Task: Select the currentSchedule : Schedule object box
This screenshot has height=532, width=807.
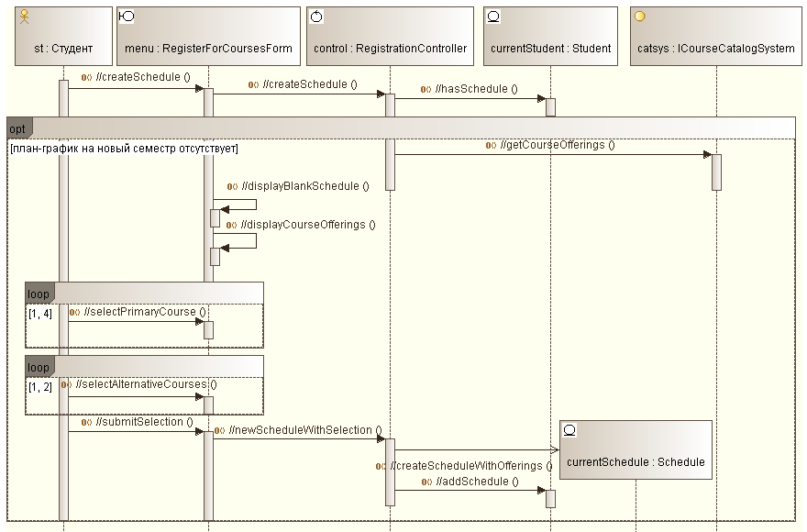Action: click(x=636, y=449)
